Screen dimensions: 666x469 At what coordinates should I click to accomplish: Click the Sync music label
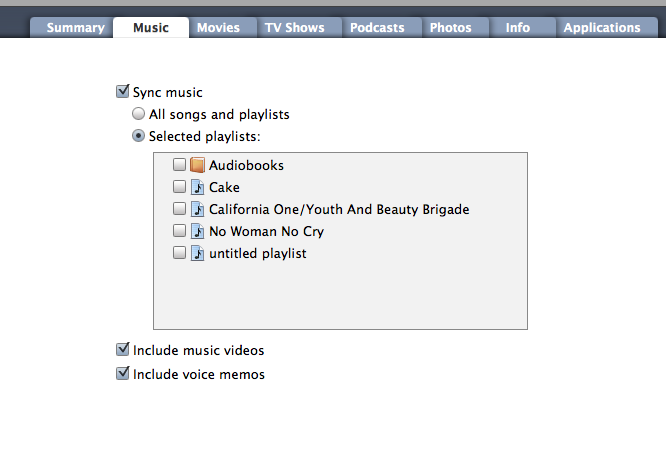167,92
